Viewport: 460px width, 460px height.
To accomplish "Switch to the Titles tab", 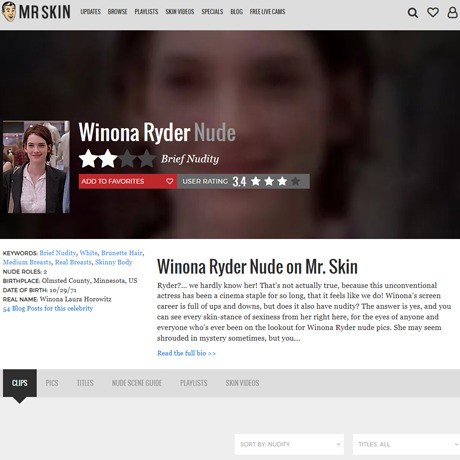I will point(85,383).
